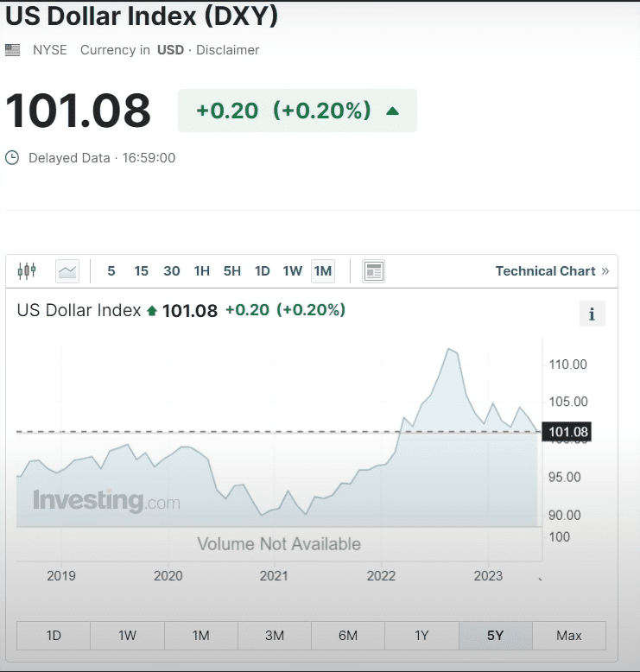Screen dimensions: 640x672
Task: Select the 1W interval in toolbar
Action: [293, 271]
